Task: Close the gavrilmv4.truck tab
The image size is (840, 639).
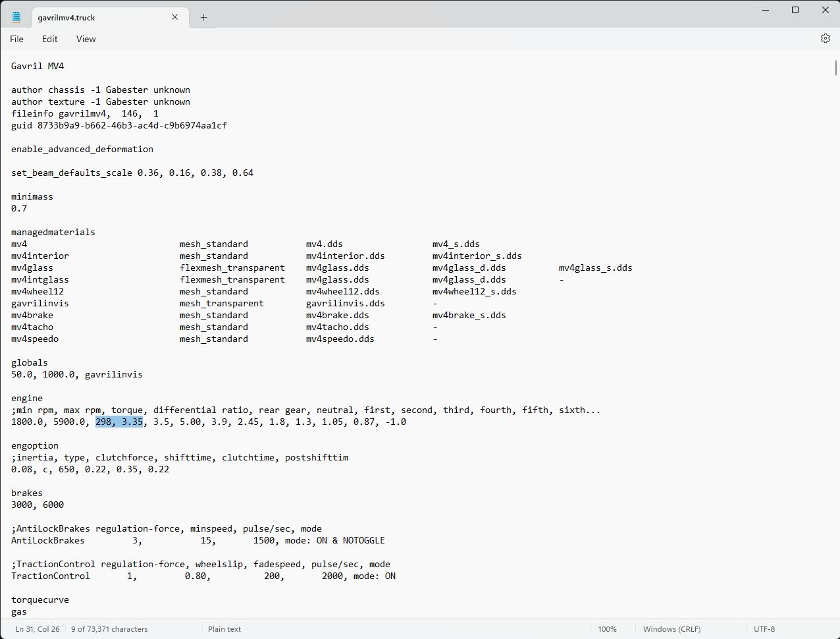Action: (x=175, y=17)
